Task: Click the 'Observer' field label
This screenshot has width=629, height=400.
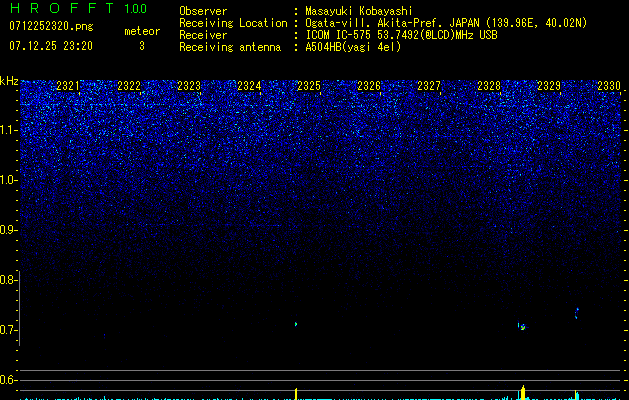Action: (x=203, y=11)
